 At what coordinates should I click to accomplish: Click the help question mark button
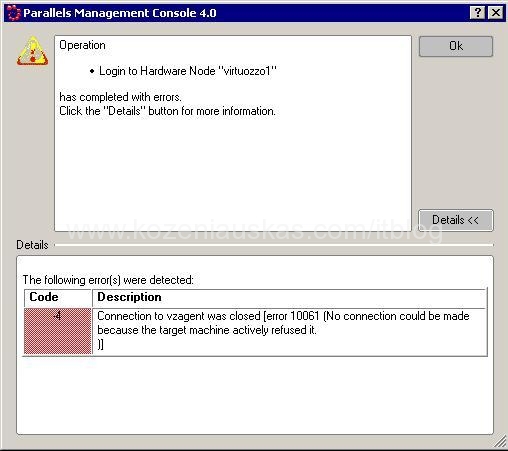click(478, 13)
